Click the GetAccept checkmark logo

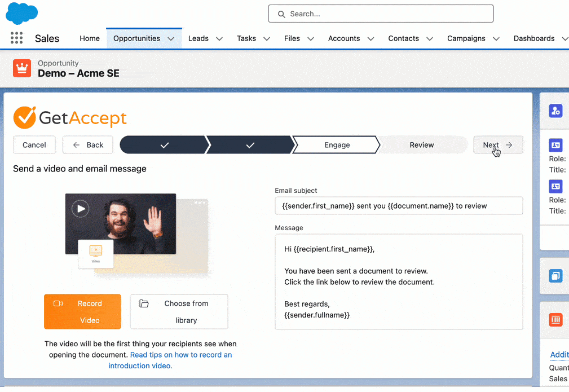25,117
